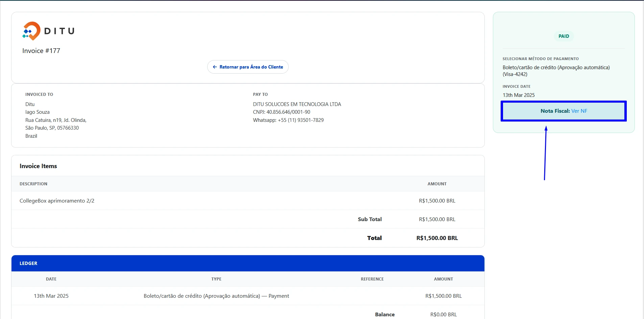This screenshot has height=319, width=644.
Task: Click the REFERENCE column header in ledger
Action: coord(372,279)
